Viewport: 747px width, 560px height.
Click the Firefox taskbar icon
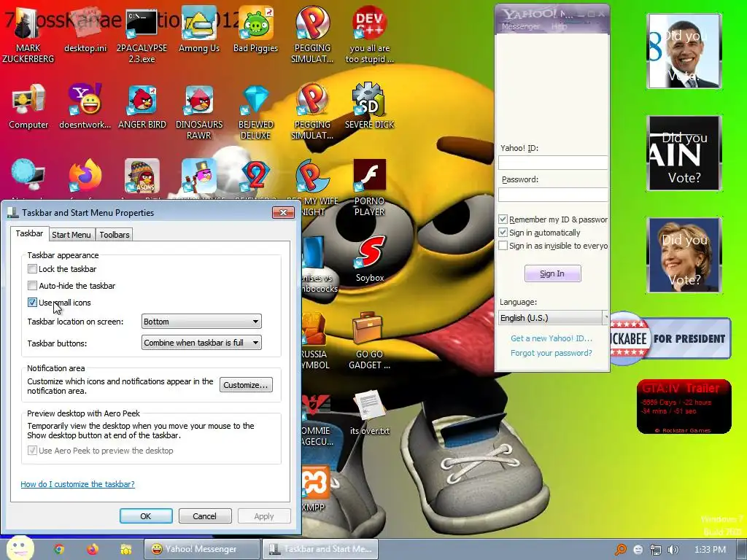(x=93, y=549)
